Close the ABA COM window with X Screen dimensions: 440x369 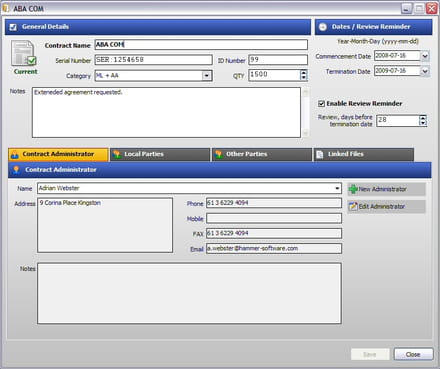coord(432,8)
